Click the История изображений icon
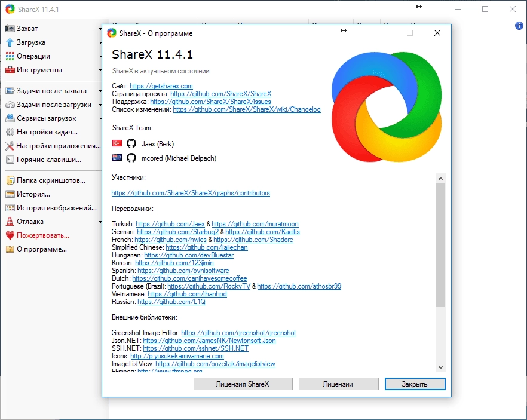 pyautogui.click(x=10, y=208)
